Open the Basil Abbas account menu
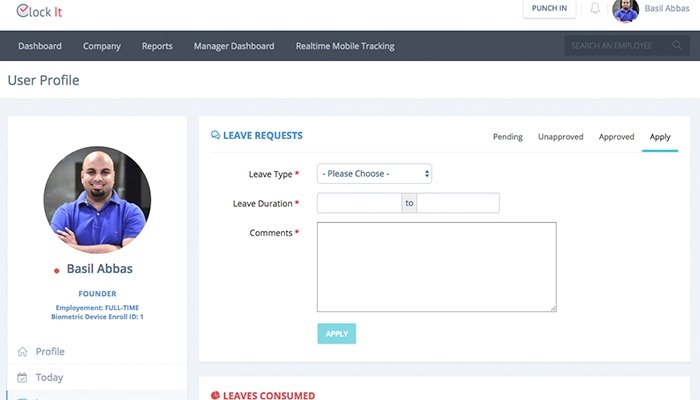The height and width of the screenshot is (400, 700). (668, 9)
